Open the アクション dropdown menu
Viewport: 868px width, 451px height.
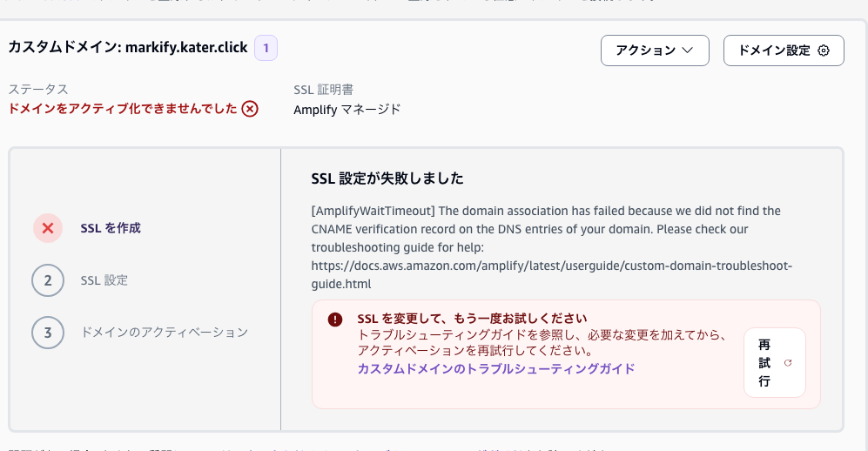[x=655, y=50]
